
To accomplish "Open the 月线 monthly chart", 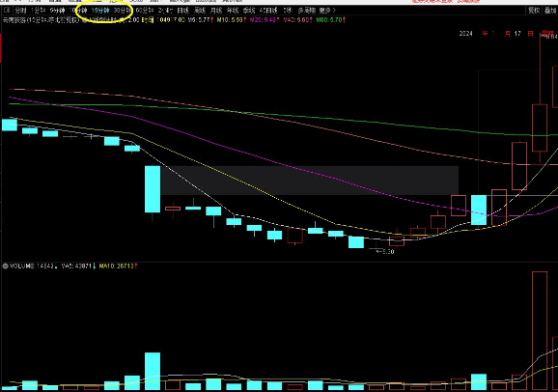I will tap(216, 11).
